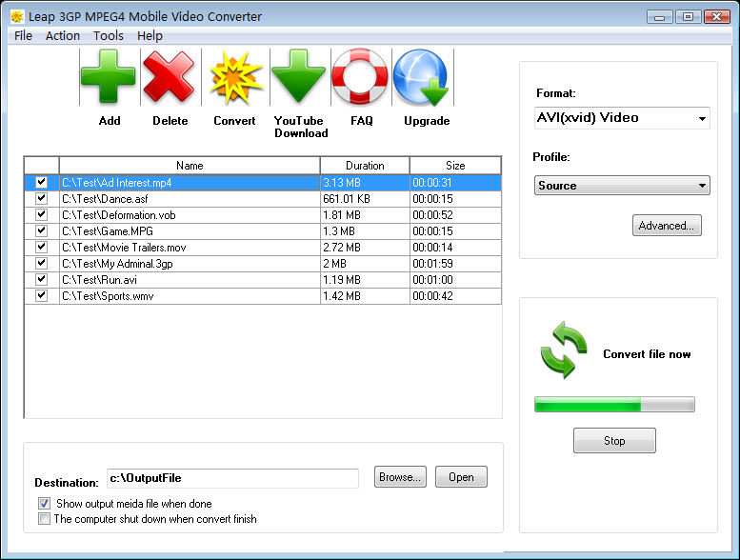Click the Upgrade globe icon
The image size is (740, 560).
(421, 77)
